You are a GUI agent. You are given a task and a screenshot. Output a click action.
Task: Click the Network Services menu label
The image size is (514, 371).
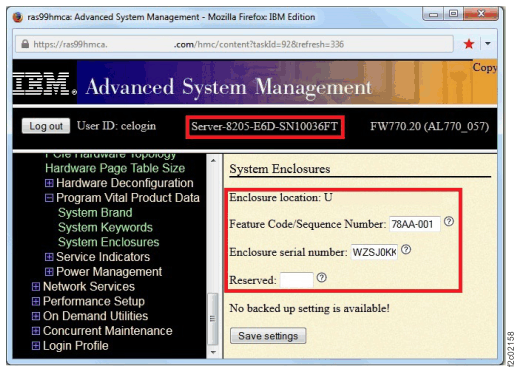point(89,286)
